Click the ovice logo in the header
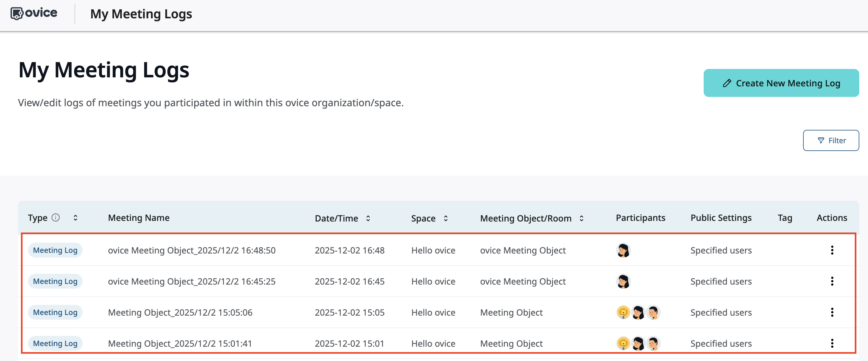The image size is (868, 361). point(34,13)
